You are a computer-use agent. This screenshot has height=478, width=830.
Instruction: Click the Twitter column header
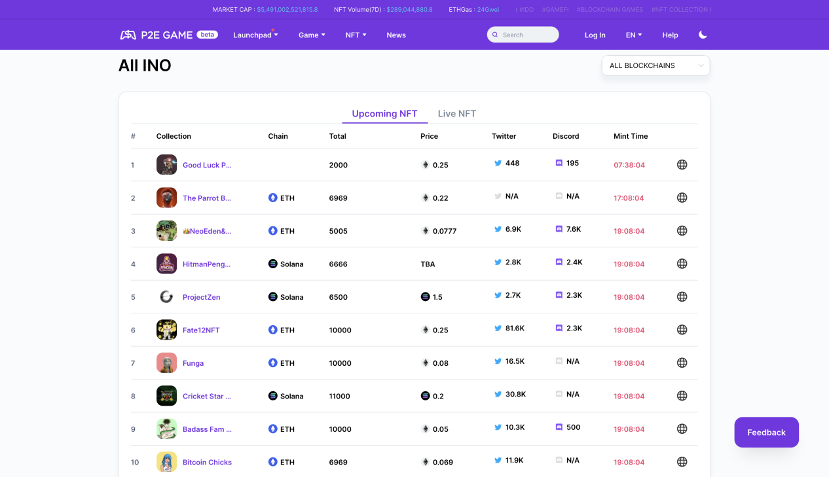click(x=503, y=136)
